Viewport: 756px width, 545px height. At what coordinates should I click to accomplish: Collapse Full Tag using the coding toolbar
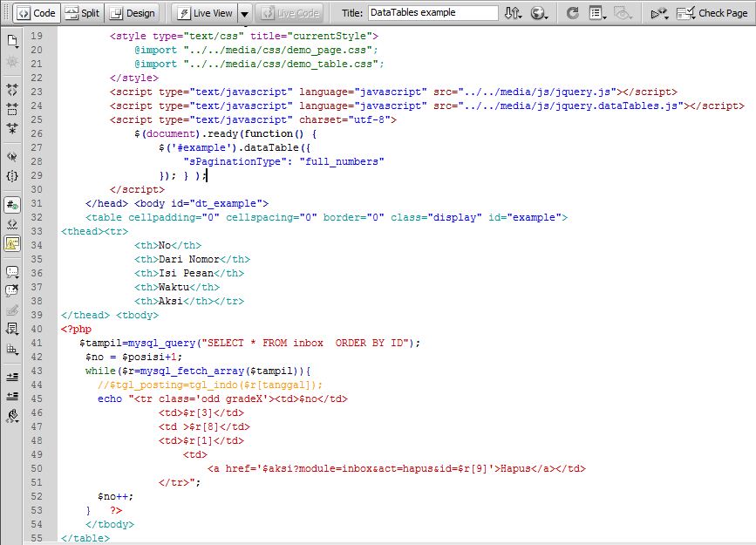12,89
